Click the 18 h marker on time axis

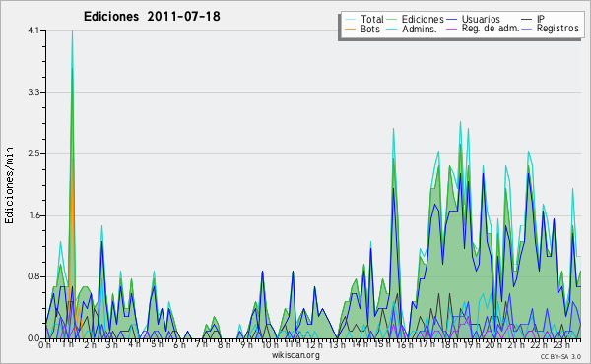point(445,344)
